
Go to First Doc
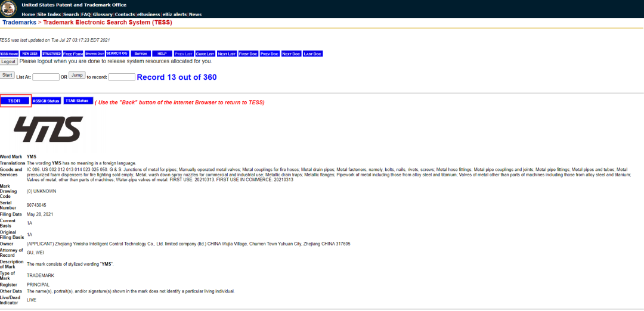tap(248, 54)
